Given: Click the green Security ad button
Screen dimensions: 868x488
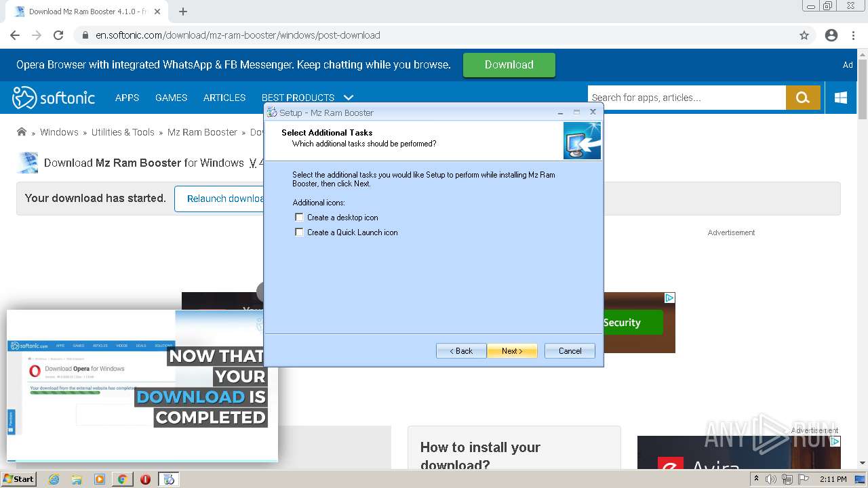Looking at the screenshot, I should [633, 323].
